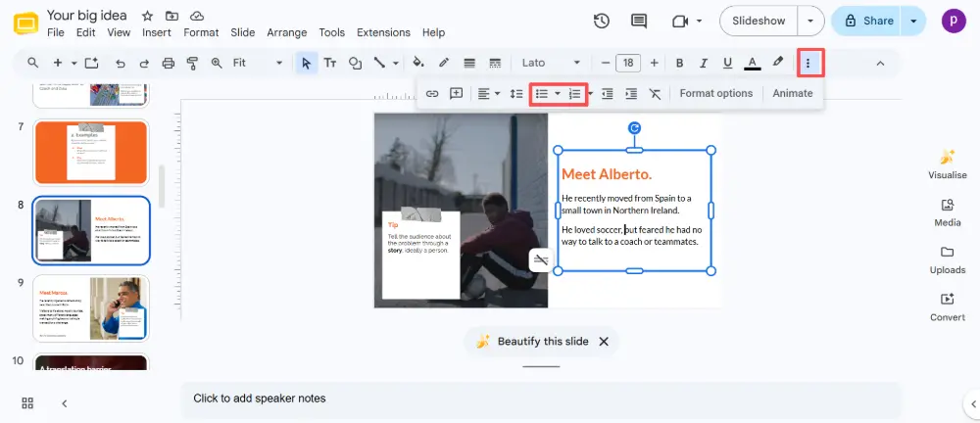Open the comments history icon
Screen dimensions: 980x423
coord(639,21)
